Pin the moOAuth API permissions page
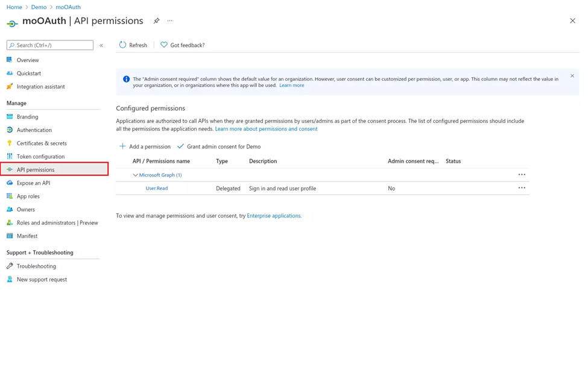Viewport: 588px width, 372px height. coord(156,21)
